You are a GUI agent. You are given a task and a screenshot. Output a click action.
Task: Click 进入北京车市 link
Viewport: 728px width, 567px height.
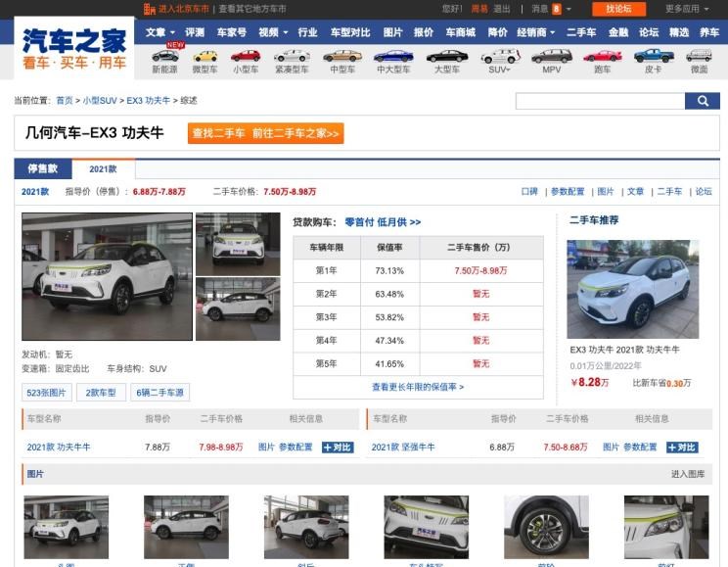(183, 9)
